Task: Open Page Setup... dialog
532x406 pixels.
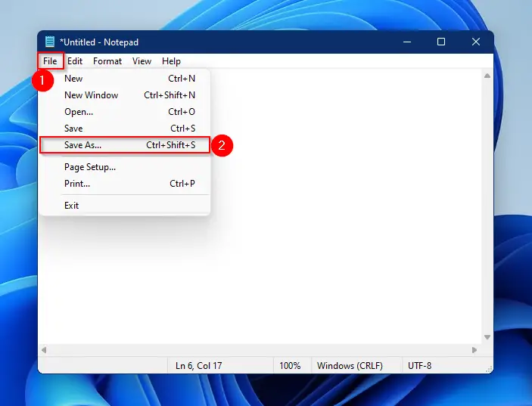Action: click(125, 167)
